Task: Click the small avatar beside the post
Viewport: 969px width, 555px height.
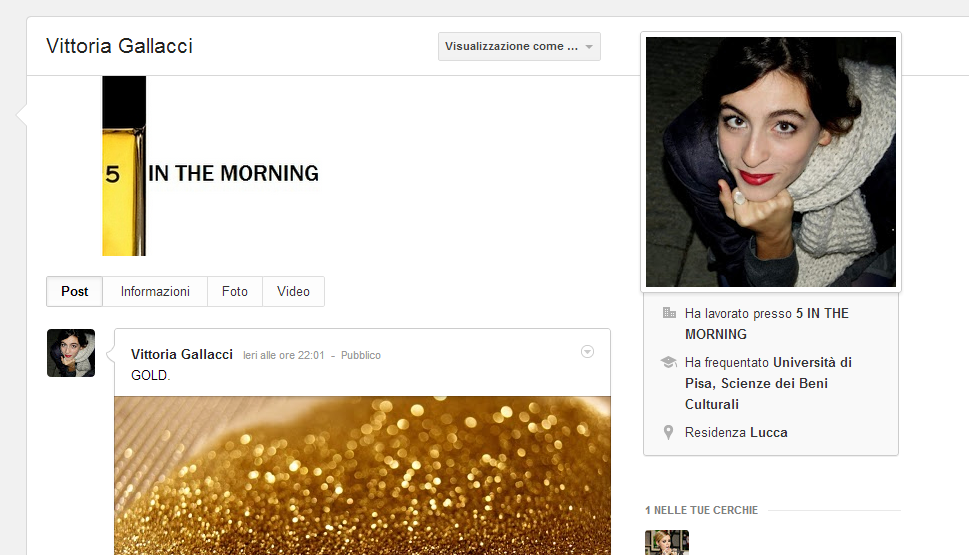Action: pos(71,353)
